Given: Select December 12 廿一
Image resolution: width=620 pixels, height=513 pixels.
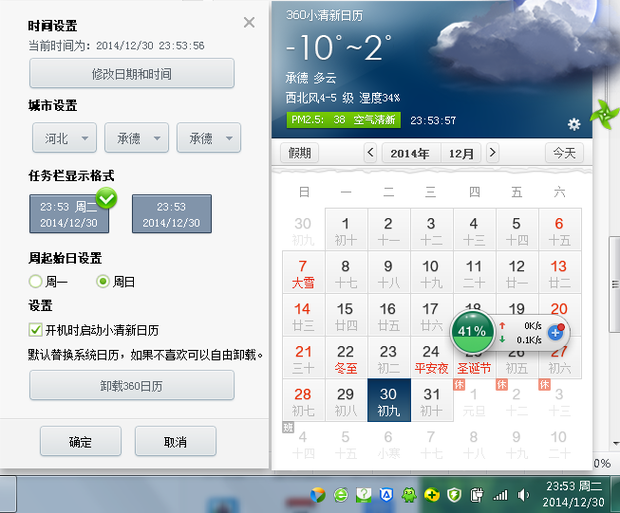Looking at the screenshot, I should [517, 273].
